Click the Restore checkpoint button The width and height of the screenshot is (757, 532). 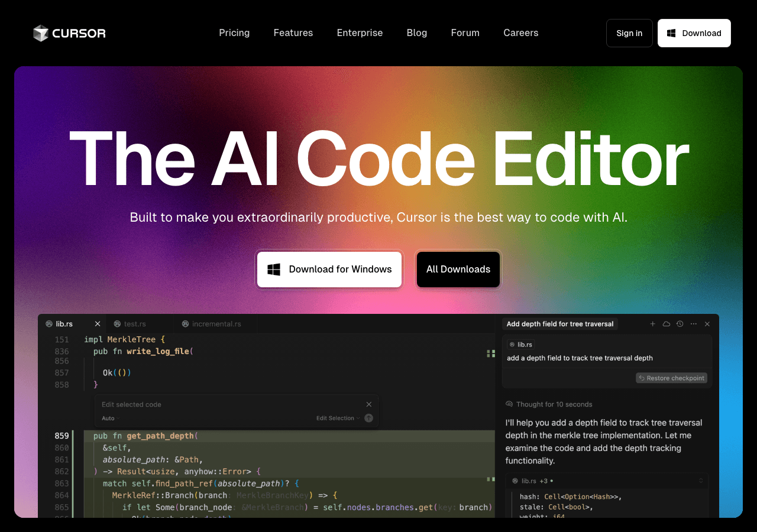(671, 378)
